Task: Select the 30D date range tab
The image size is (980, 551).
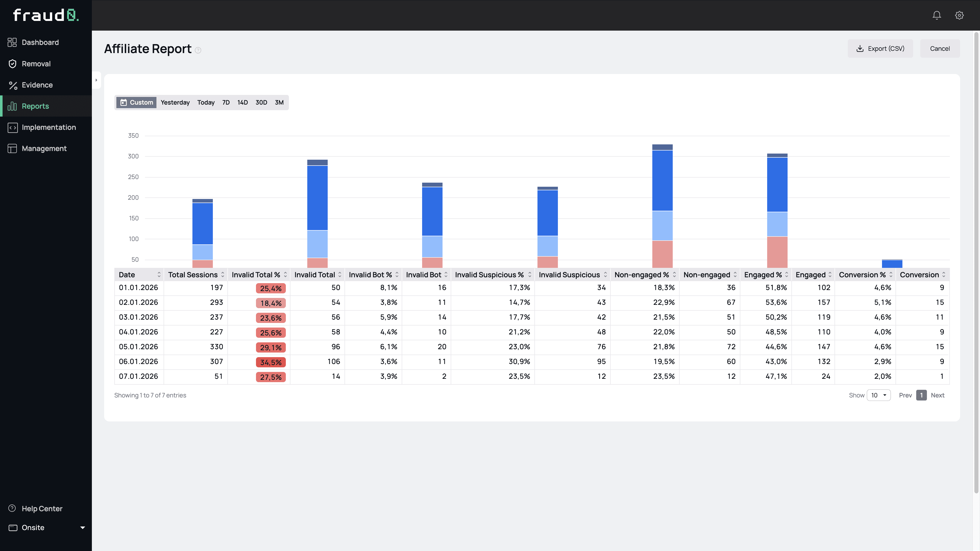Action: [x=261, y=102]
